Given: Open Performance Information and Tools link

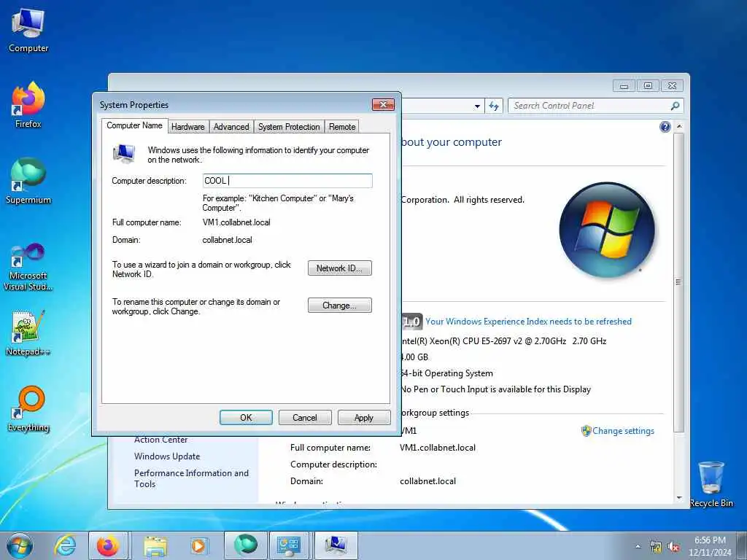Looking at the screenshot, I should (191, 478).
